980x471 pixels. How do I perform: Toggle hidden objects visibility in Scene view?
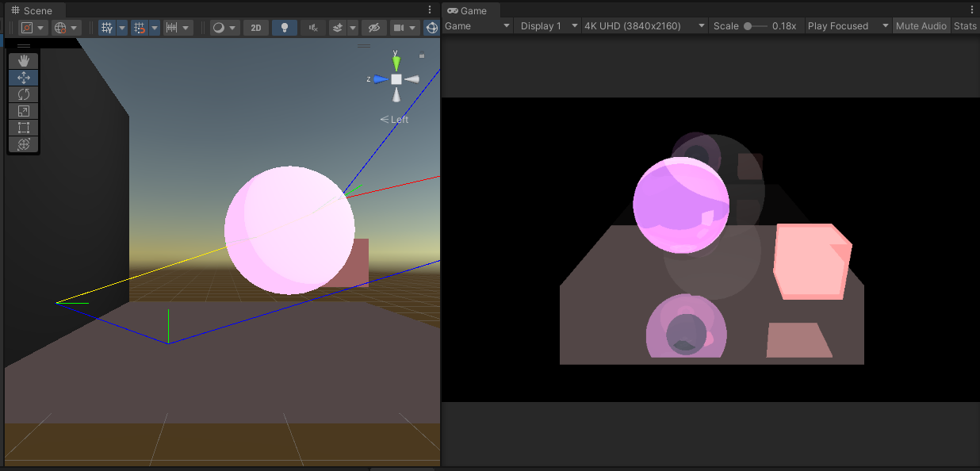tap(373, 28)
